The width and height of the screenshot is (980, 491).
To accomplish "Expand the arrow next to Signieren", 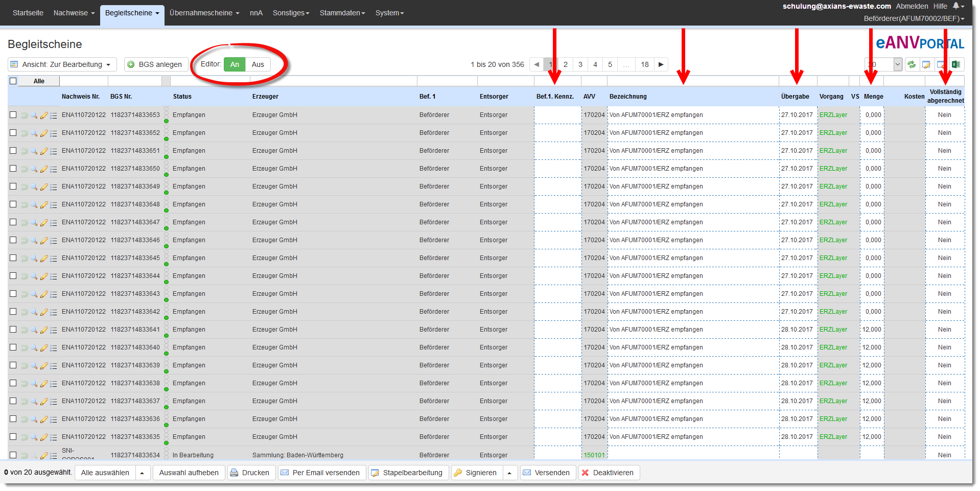I will [509, 473].
